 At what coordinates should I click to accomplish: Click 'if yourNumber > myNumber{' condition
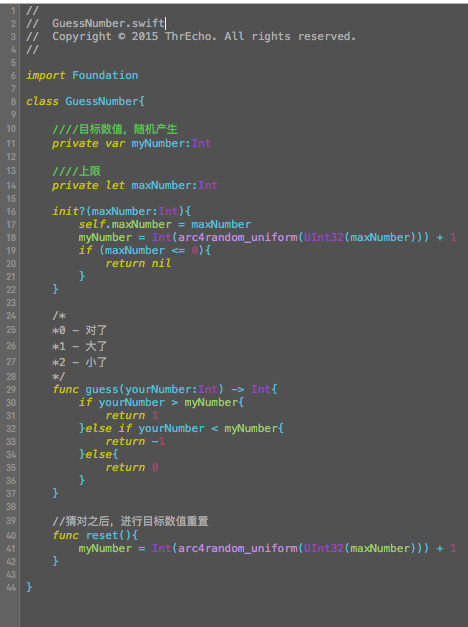pyautogui.click(x=161, y=402)
